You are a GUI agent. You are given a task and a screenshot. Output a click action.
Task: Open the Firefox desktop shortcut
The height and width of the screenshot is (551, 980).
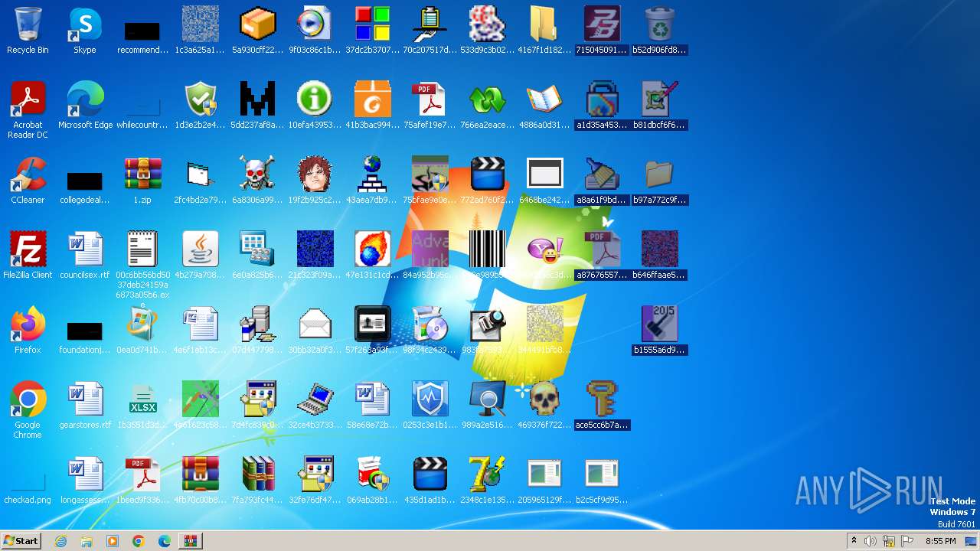(x=28, y=331)
